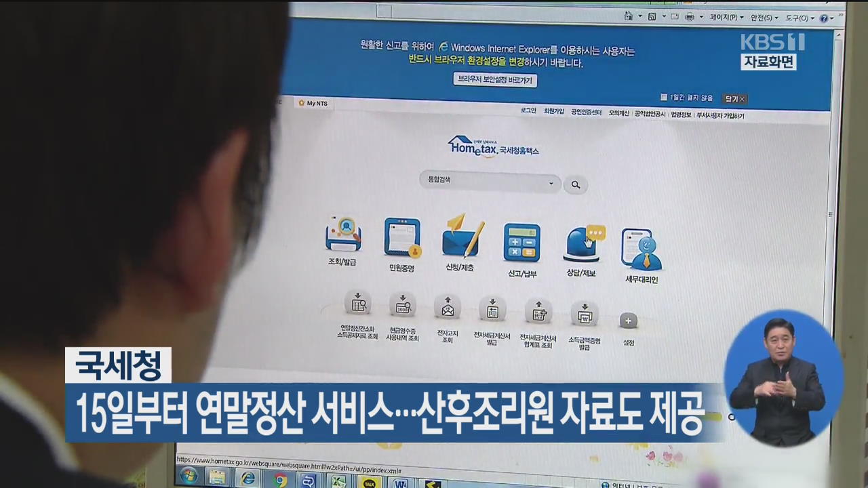Open the 법령정보 link

[x=680, y=115]
